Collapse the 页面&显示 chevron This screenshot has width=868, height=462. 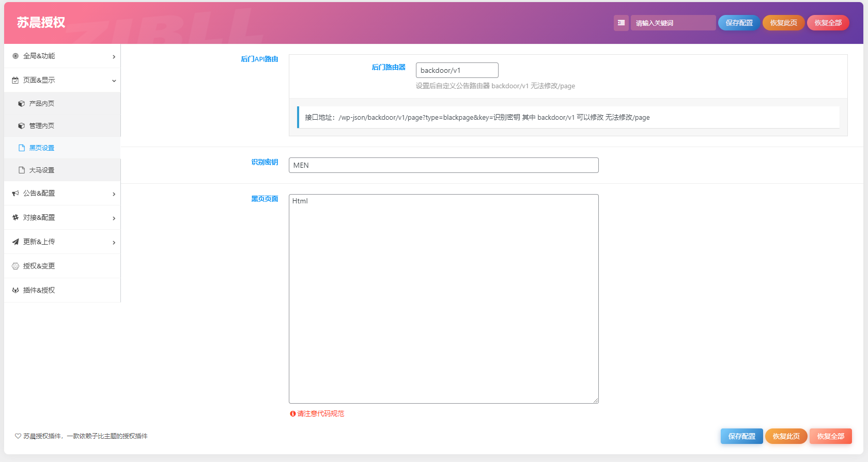tap(114, 81)
